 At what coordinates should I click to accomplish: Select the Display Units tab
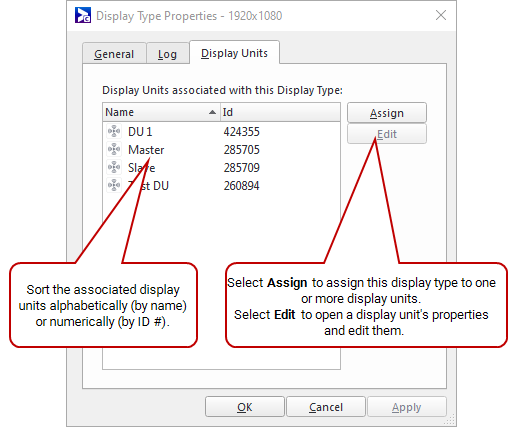click(234, 53)
